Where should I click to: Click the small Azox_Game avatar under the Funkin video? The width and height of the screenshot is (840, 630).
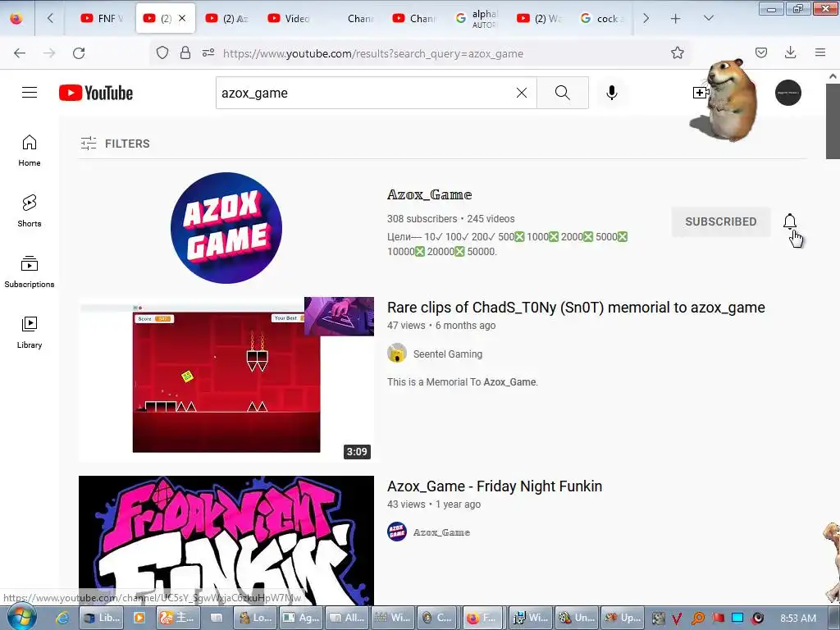click(397, 532)
